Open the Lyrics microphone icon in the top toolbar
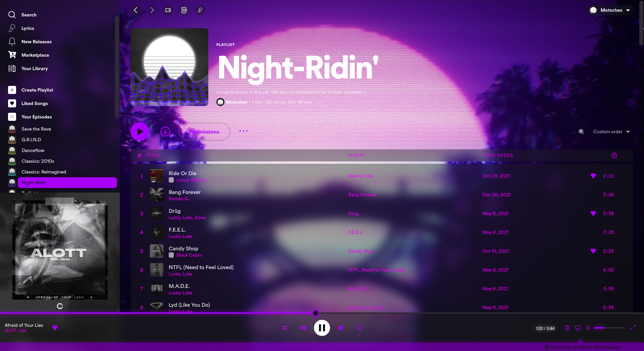 pos(200,10)
